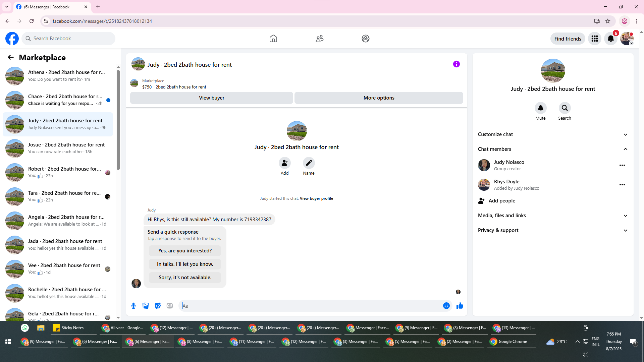This screenshot has height=362, width=644.
Task: Choose a GIF icon
Action: [170, 306]
